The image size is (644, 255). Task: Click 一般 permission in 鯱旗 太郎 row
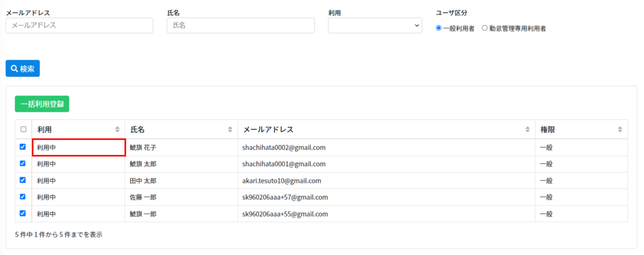pos(547,164)
